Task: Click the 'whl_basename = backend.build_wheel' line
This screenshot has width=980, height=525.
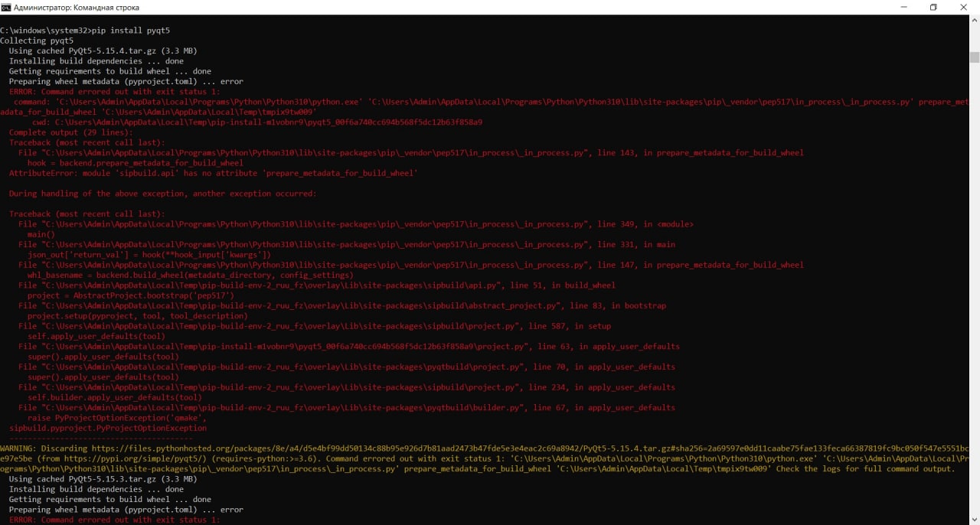Action: pos(191,275)
